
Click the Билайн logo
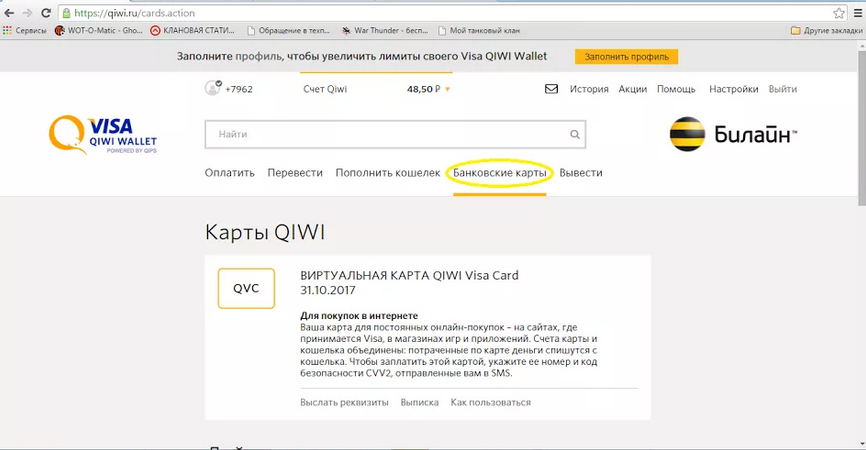click(x=733, y=134)
